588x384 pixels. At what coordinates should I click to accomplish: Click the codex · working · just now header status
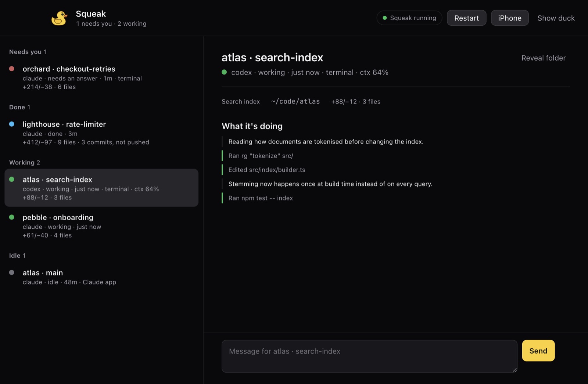(310, 73)
